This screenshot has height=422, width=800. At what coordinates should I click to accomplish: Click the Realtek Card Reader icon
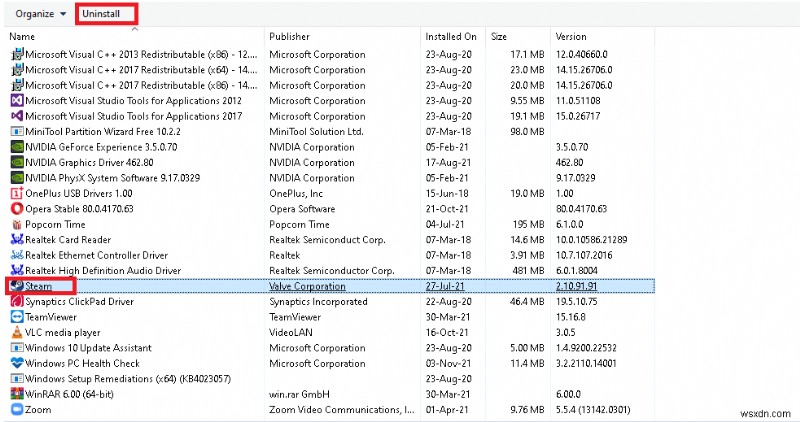click(x=17, y=239)
